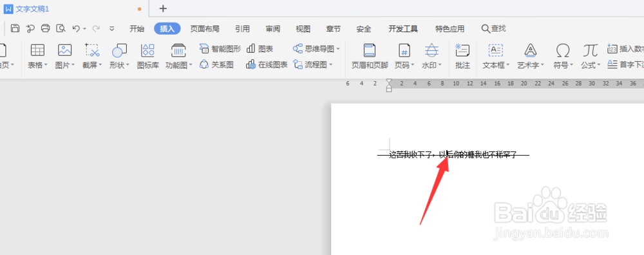The image size is (644, 255).
Task: Open the 章节 tab
Action: pyautogui.click(x=333, y=29)
